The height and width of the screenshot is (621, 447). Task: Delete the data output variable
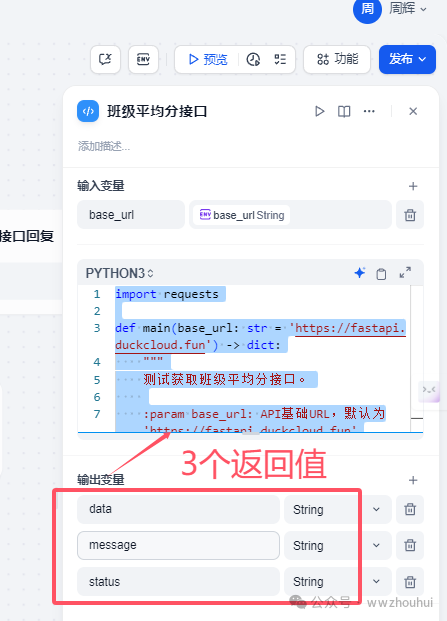click(x=410, y=509)
